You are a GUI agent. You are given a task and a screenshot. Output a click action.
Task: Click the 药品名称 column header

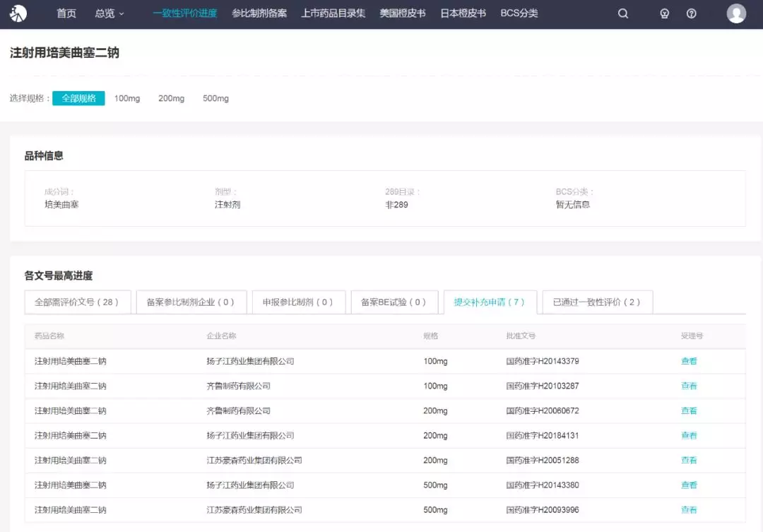point(49,336)
